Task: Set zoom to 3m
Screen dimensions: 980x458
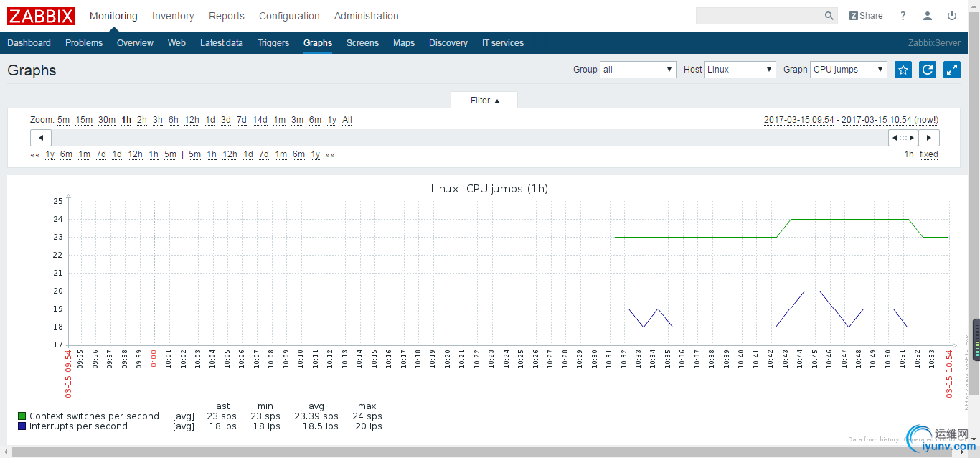Action: (297, 120)
